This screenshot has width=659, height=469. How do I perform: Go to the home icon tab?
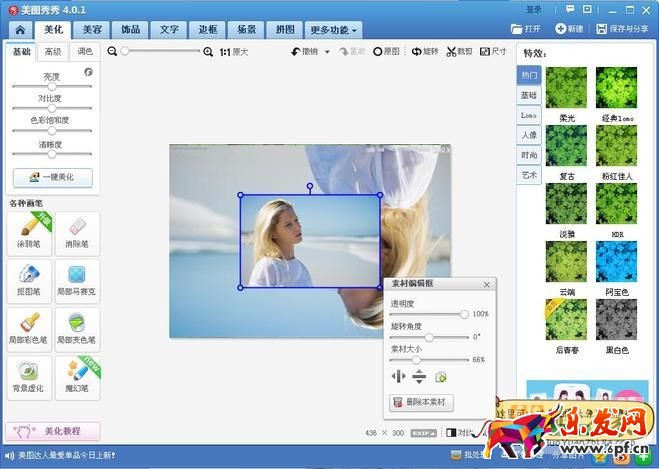[x=19, y=30]
